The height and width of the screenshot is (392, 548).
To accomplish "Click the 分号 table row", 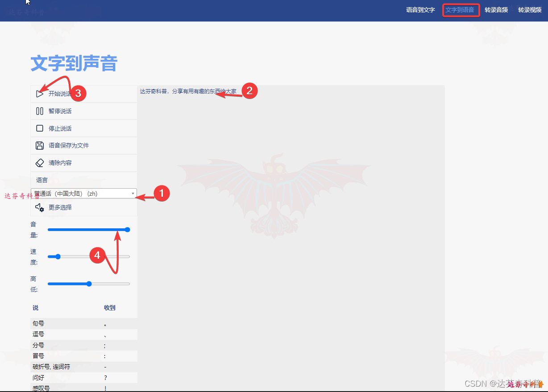I will pos(84,345).
